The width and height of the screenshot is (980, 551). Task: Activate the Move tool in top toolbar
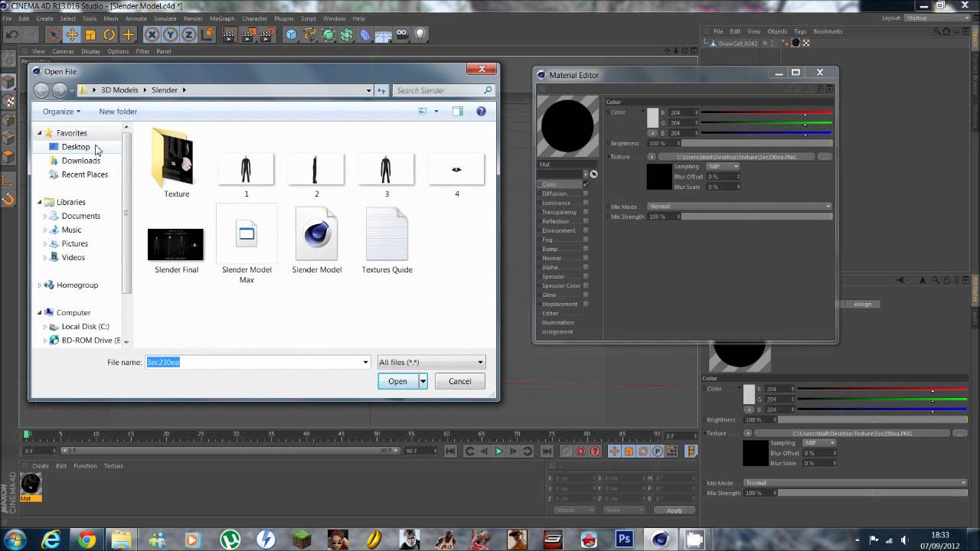point(72,34)
